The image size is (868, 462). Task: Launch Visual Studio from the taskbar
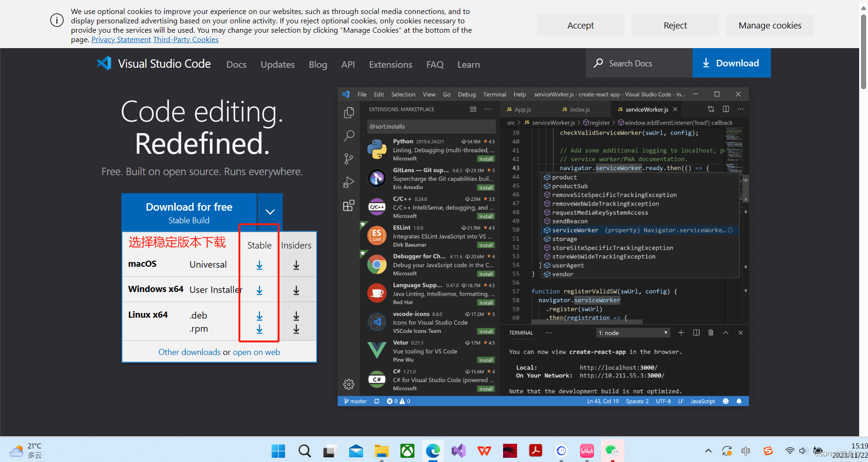coord(459,451)
